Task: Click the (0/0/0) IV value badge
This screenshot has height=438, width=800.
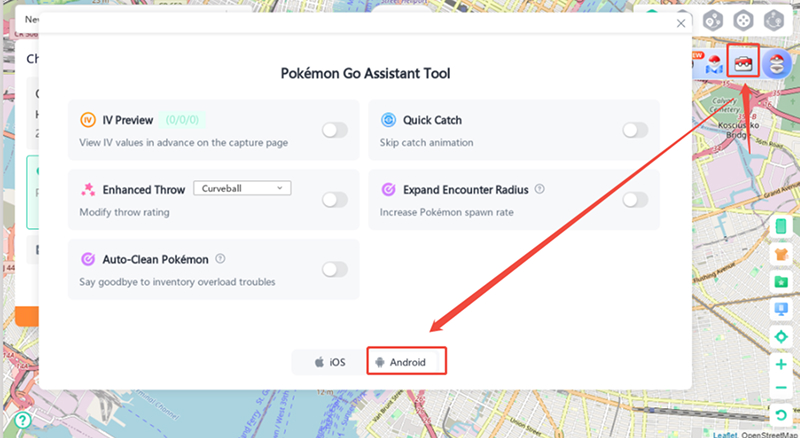Action: click(x=182, y=120)
